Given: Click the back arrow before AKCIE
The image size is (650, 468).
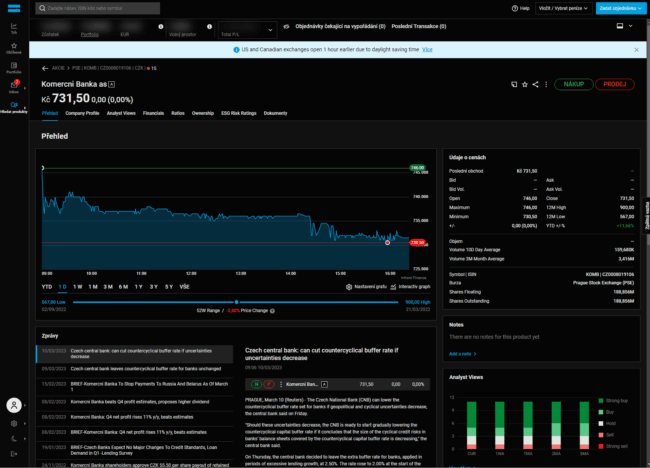Looking at the screenshot, I should pos(45,68).
